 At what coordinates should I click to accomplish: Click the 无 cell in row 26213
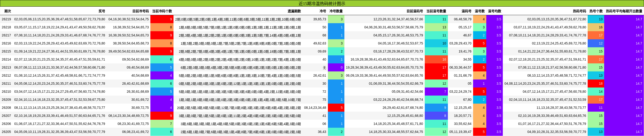click(x=324, y=67)
